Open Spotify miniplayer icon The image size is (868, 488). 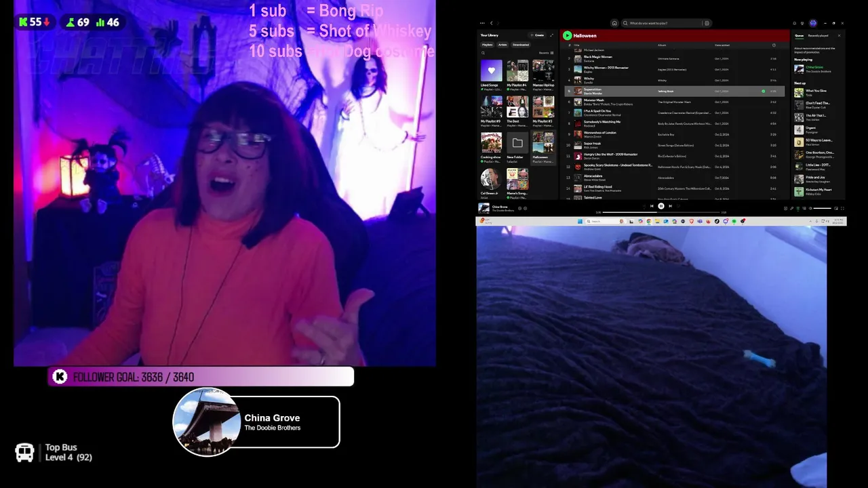[x=836, y=208]
